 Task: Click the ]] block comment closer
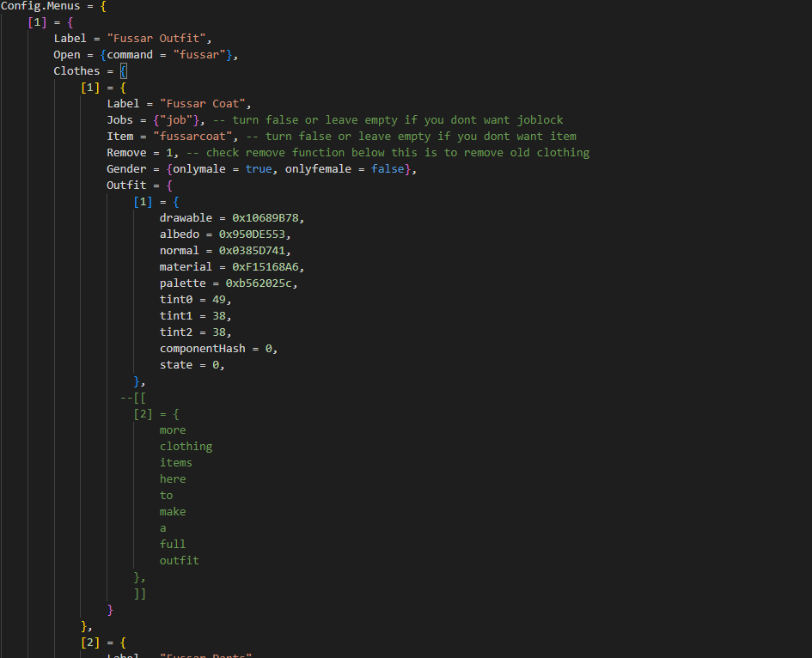coord(139,594)
